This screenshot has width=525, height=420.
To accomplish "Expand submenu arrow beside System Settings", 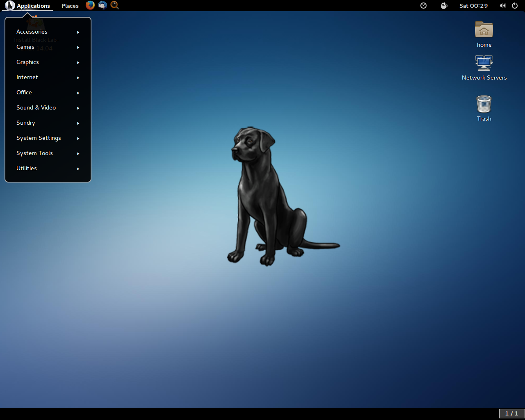I will 78,138.
